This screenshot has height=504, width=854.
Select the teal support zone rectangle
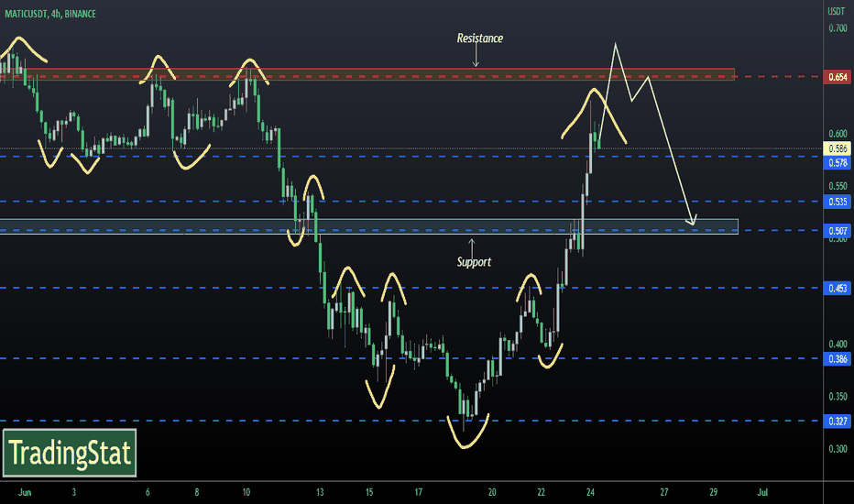tap(368, 226)
